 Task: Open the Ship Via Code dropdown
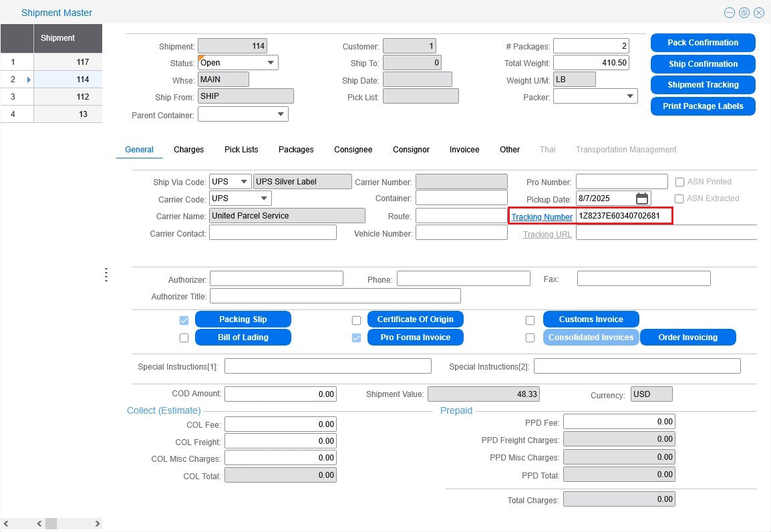243,182
